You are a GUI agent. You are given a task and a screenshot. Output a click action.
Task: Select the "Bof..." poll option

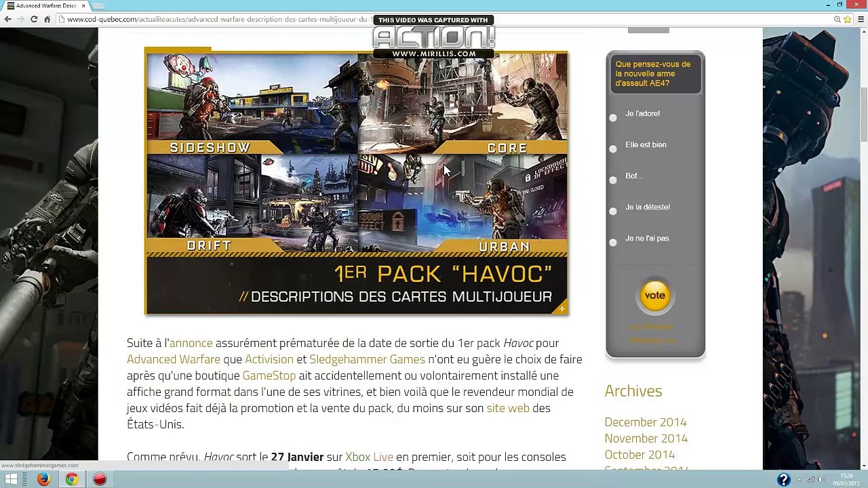pyautogui.click(x=613, y=180)
